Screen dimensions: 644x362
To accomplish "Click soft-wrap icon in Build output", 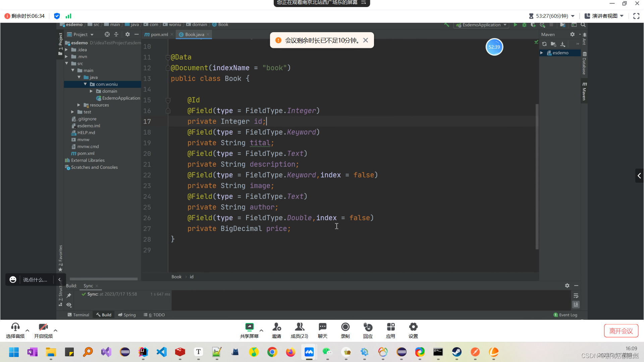I will [576, 296].
